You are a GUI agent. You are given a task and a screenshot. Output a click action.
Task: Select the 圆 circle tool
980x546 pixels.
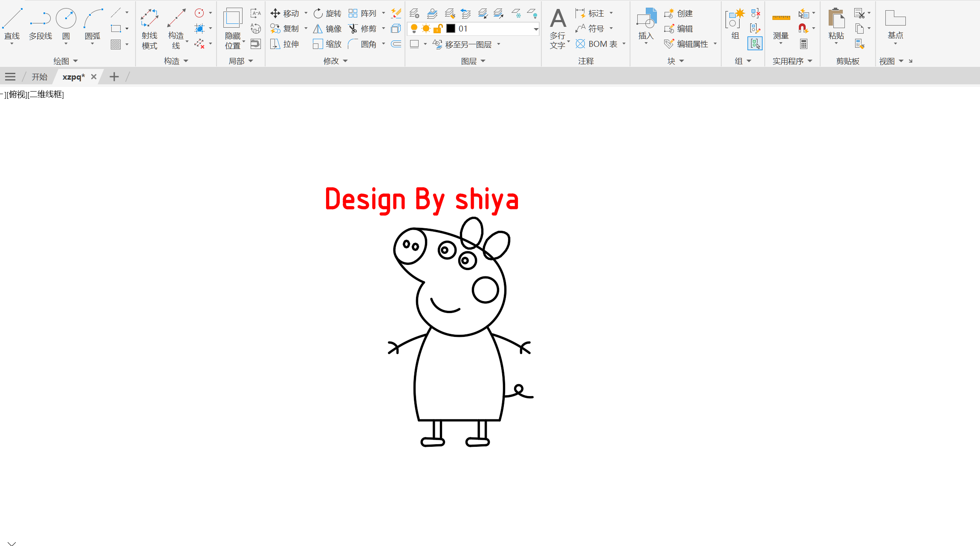66,25
